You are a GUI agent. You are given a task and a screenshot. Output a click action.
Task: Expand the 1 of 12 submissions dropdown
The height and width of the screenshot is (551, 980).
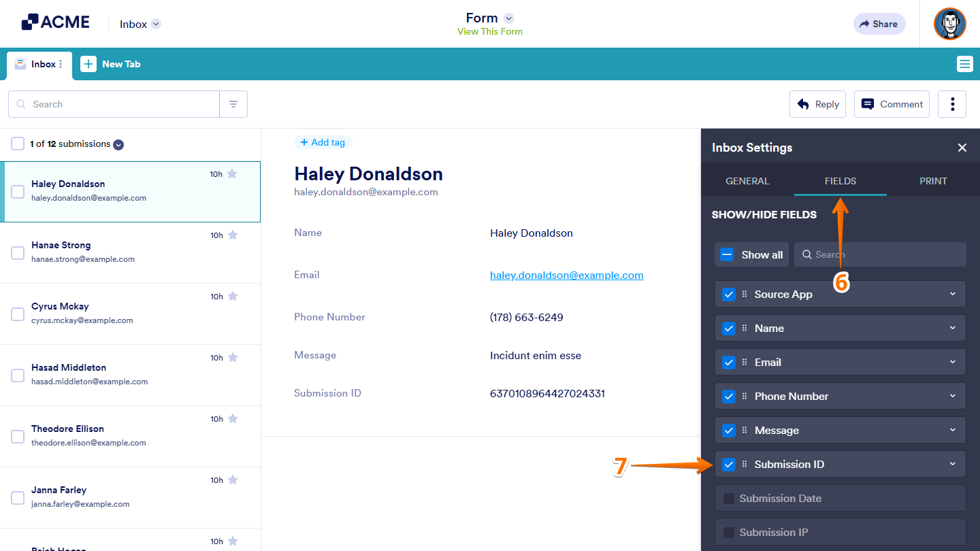tap(118, 144)
